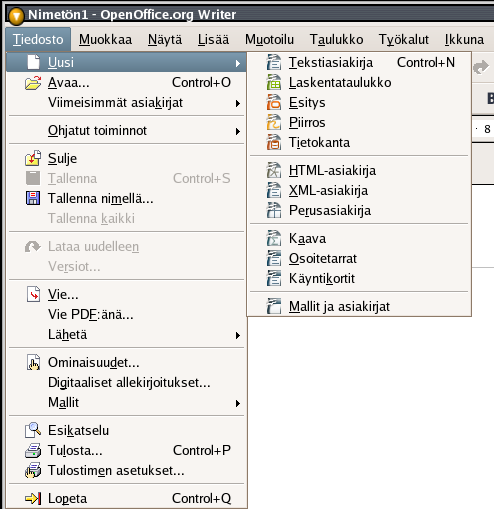The height and width of the screenshot is (509, 494).
Task: Click the formula sigma icon beside Kaava
Action: [274, 238]
